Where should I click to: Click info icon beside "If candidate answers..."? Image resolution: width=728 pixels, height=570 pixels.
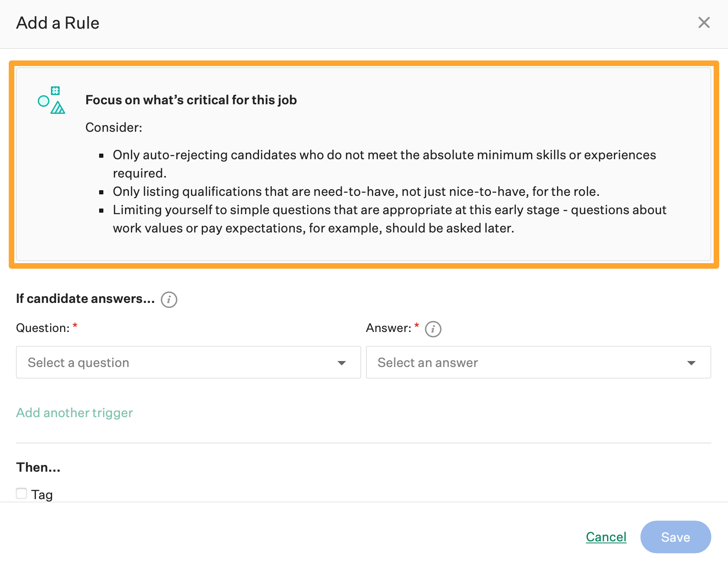click(169, 299)
